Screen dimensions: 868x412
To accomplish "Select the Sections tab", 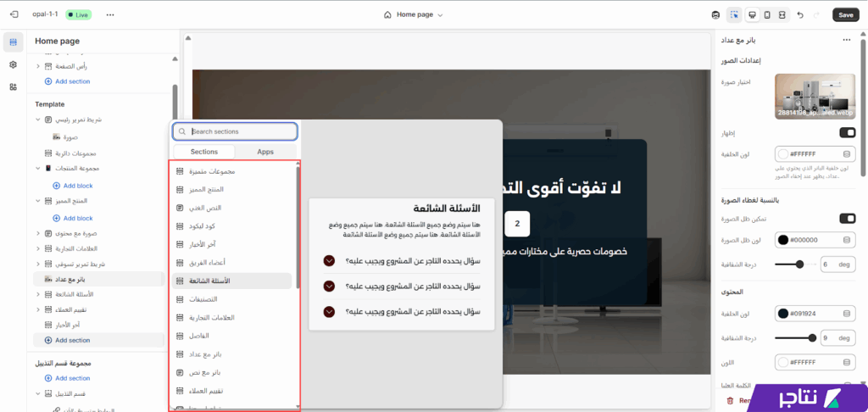I will pos(203,151).
